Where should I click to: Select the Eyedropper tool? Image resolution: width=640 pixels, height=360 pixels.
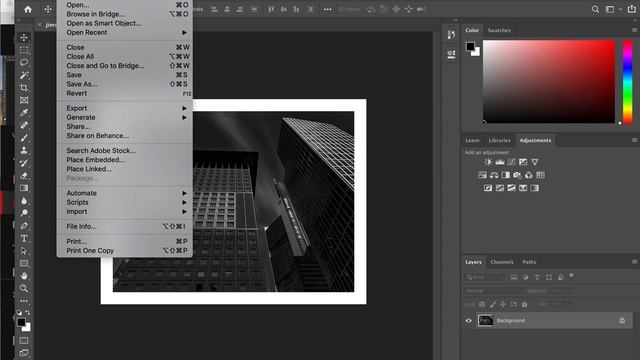click(24, 113)
